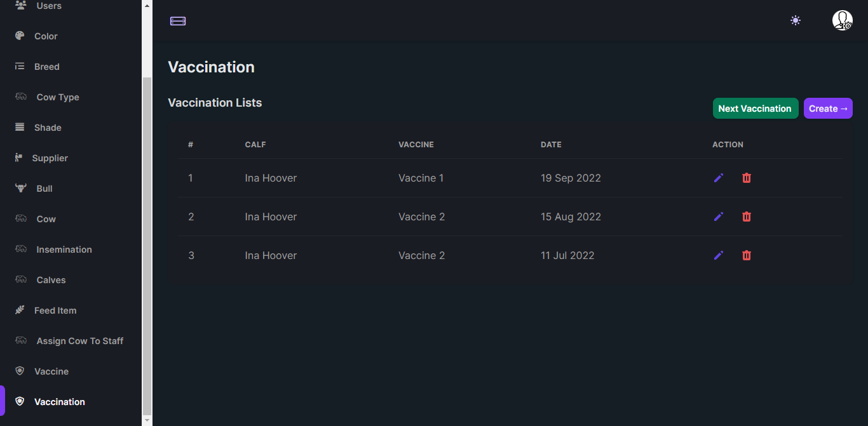Delete the 19 Sep 2022 vaccination record
Screen dimensions: 868x426
click(747, 178)
